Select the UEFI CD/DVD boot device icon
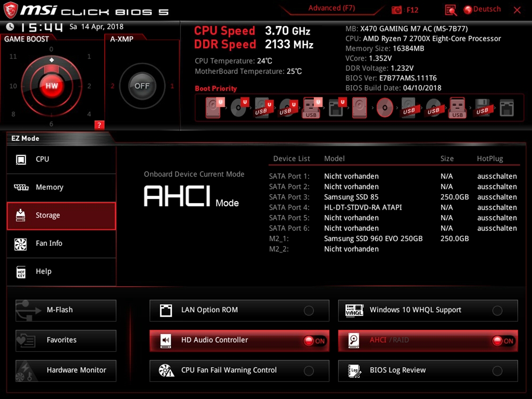This screenshot has width=532, height=399. tap(239, 108)
